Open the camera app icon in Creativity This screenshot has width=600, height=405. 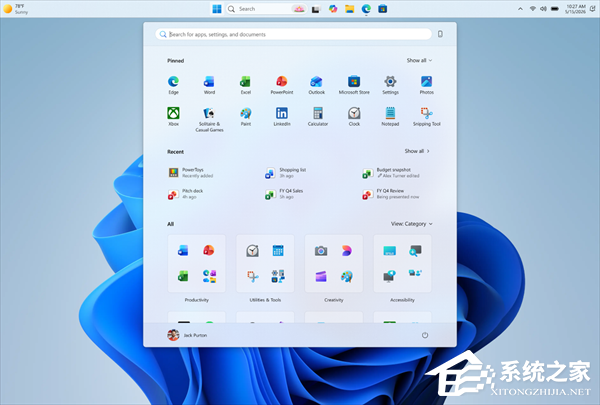[x=321, y=251]
